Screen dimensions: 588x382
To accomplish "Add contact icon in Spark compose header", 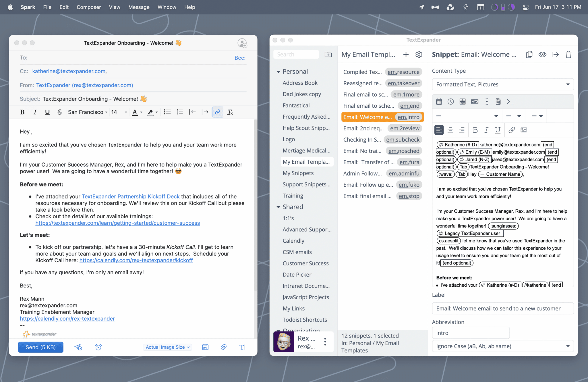I will [242, 43].
